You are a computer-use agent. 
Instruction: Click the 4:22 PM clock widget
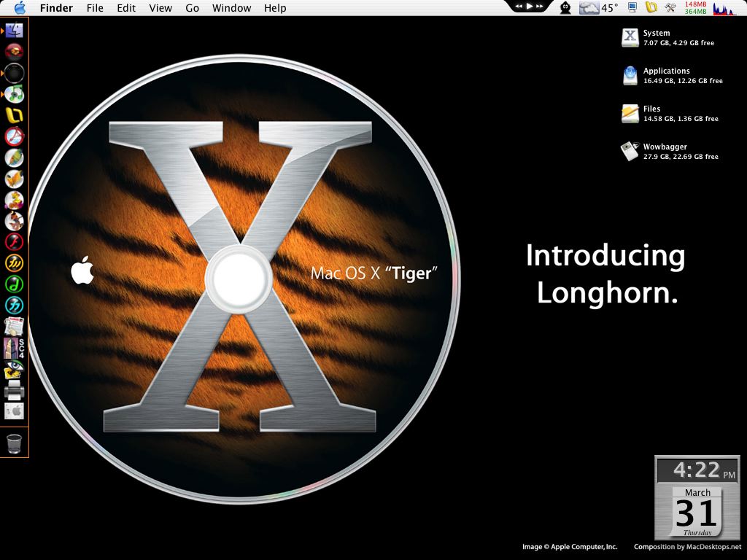coord(698,470)
